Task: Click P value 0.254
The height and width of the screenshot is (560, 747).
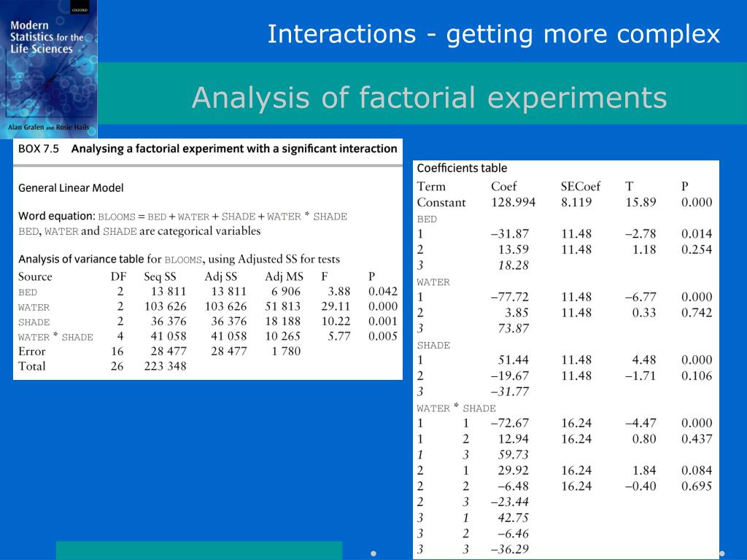Action: (697, 249)
